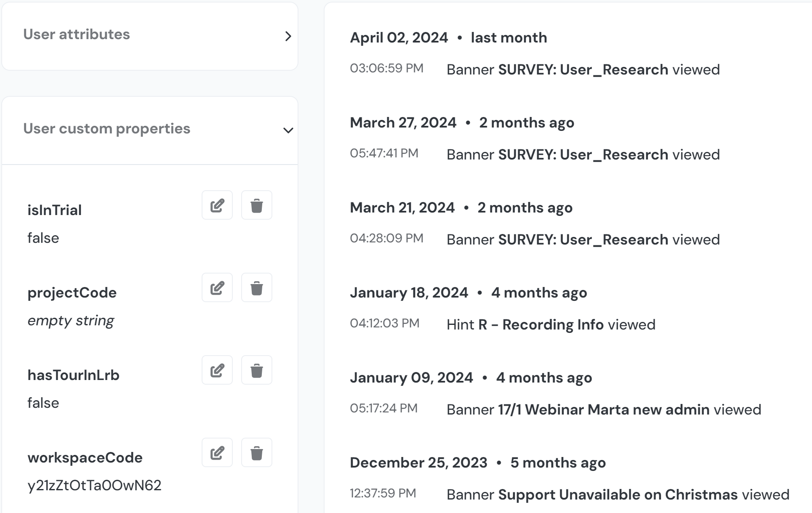The image size is (812, 513).
Task: Delete the workspaceCode property
Action: coord(257,453)
